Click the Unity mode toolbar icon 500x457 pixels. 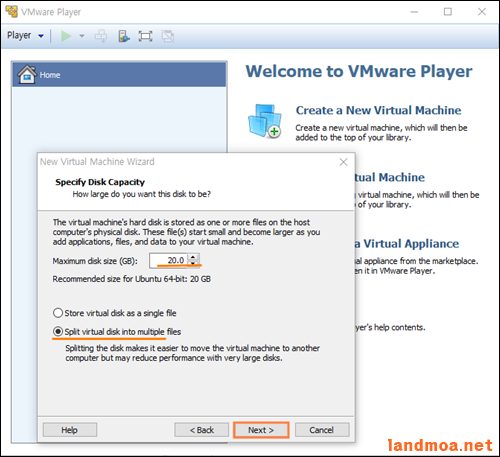[168, 36]
